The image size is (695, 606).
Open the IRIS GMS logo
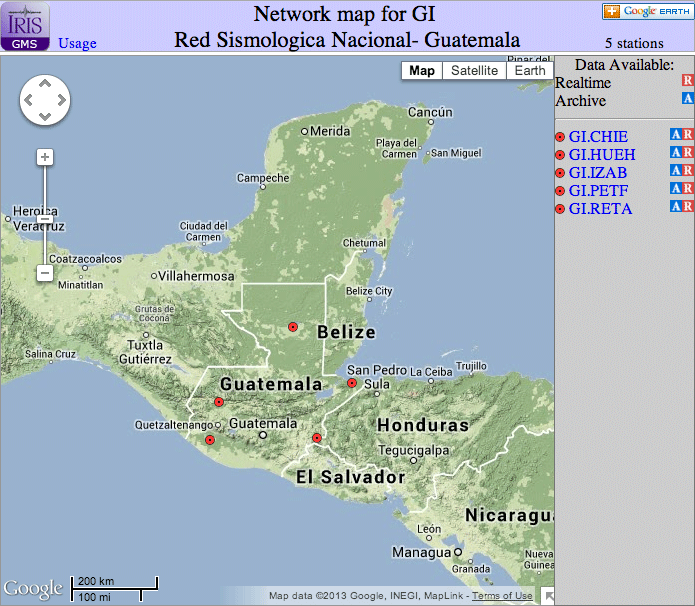(x=25, y=26)
